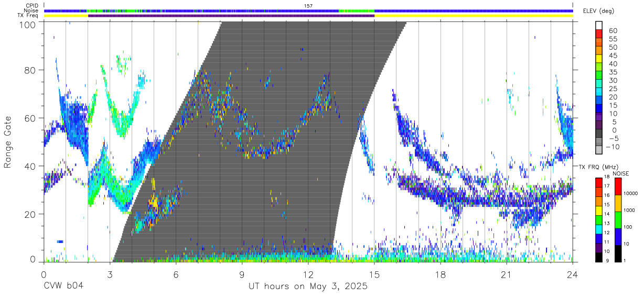644x297 pixels.
Task: Select the white top swatch of ELEV colorbar
Action: pyautogui.click(x=599, y=26)
